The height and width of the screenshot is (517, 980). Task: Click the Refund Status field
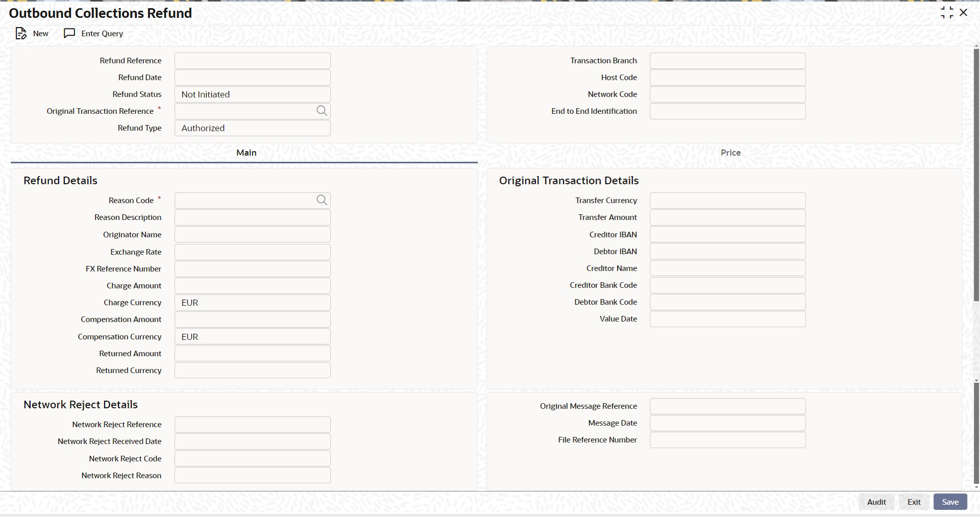(253, 94)
